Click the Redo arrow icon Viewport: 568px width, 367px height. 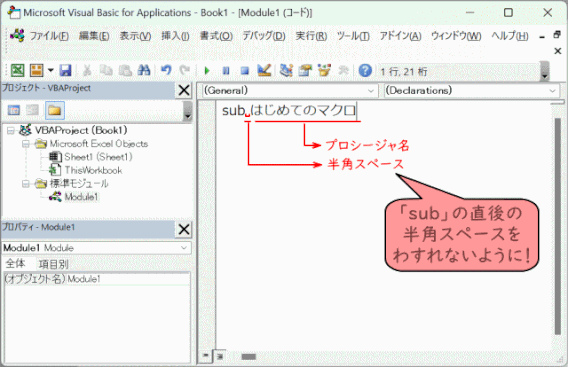(x=185, y=70)
